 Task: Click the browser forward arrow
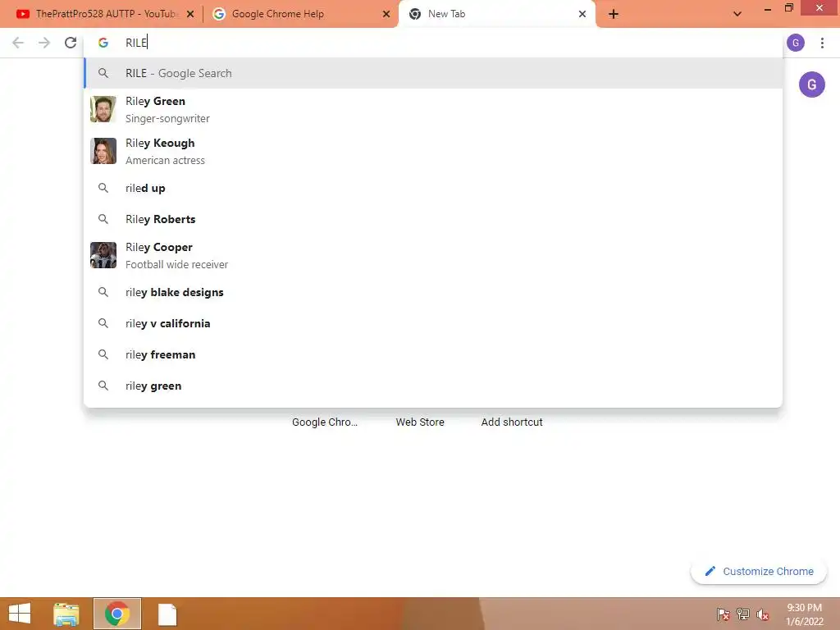click(44, 43)
